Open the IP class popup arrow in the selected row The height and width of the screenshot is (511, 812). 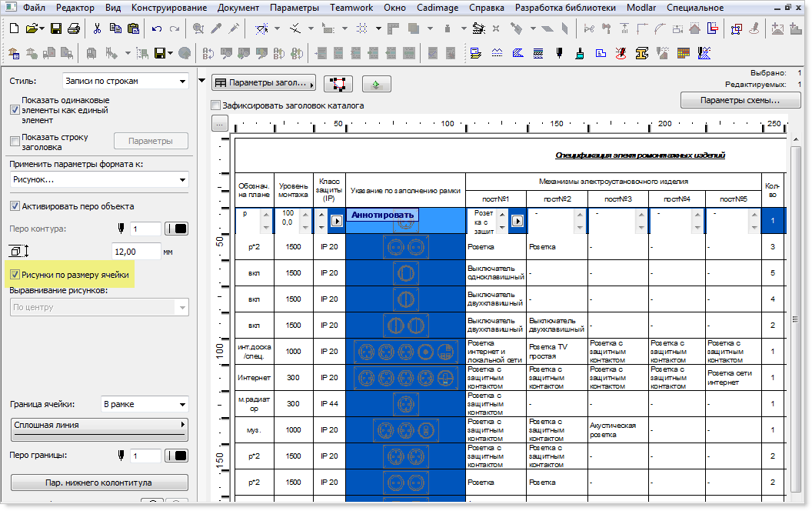point(337,221)
